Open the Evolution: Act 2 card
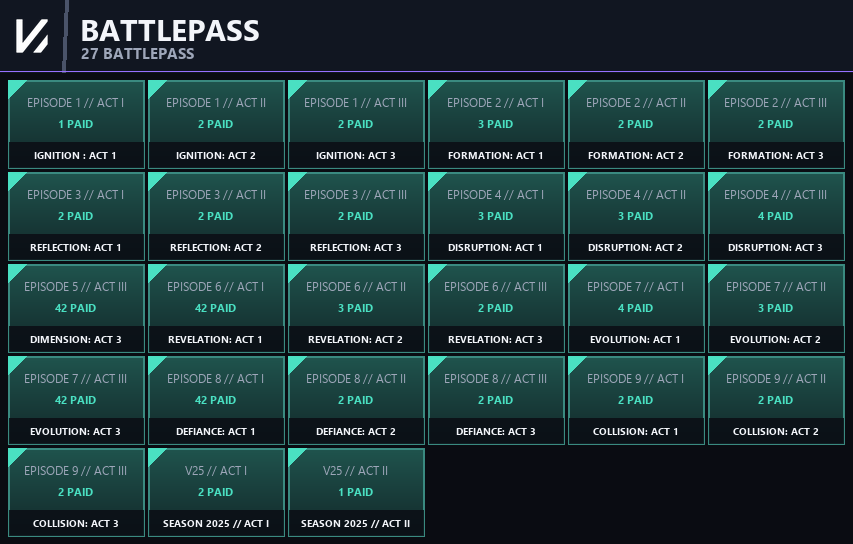The width and height of the screenshot is (853, 544). pos(776,308)
